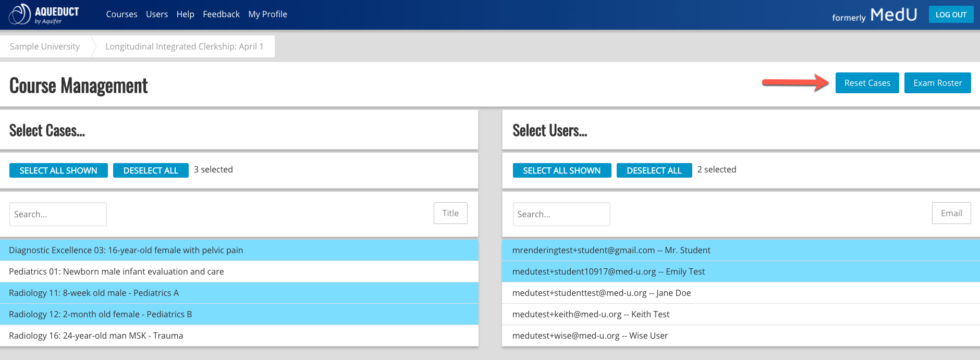Screen dimensions: 980x360
Task: Toggle the cases Title sort button
Action: 450,213
